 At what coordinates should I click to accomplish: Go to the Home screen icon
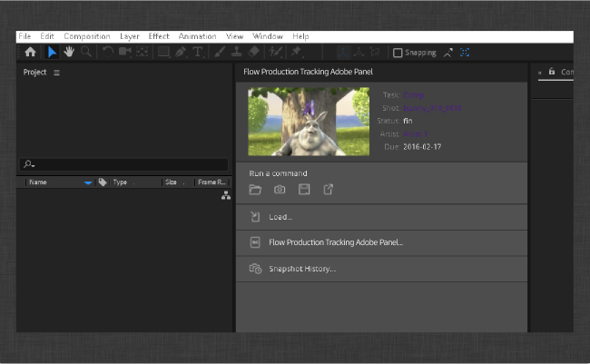coord(30,52)
